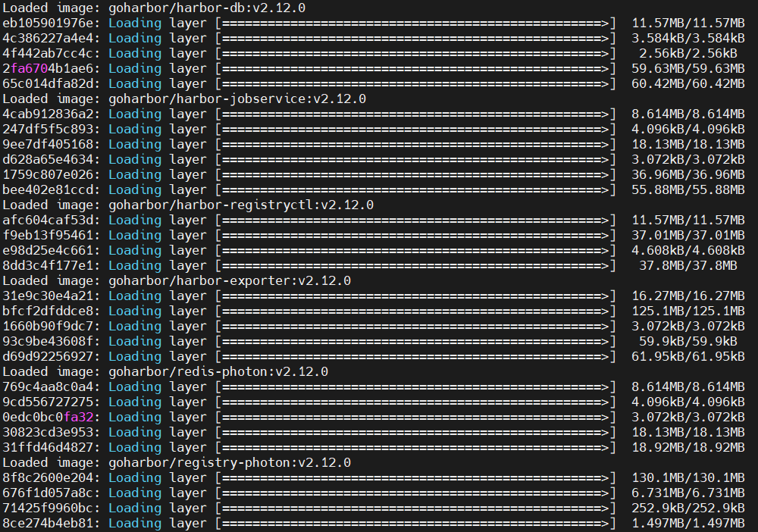Viewport: 758px width, 532px height.
Task: Click the progress bar for layer bee402e81ccd
Action: (x=415, y=189)
